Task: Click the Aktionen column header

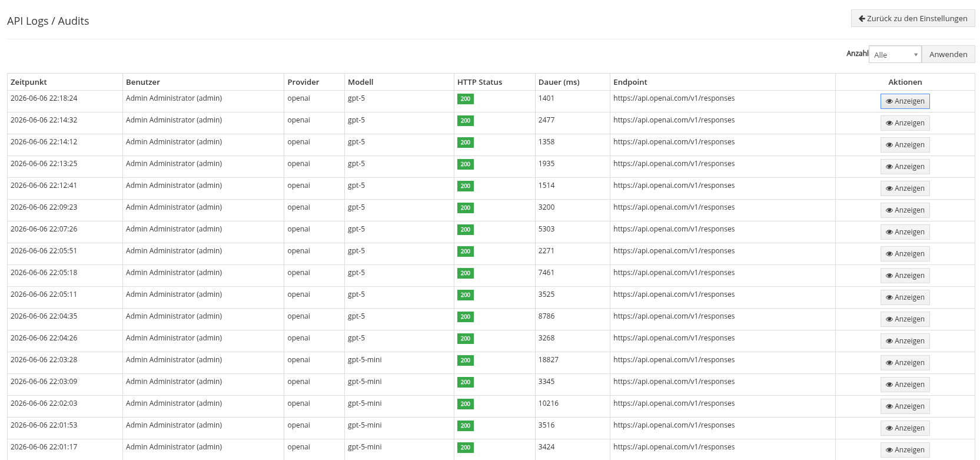Action: tap(905, 82)
